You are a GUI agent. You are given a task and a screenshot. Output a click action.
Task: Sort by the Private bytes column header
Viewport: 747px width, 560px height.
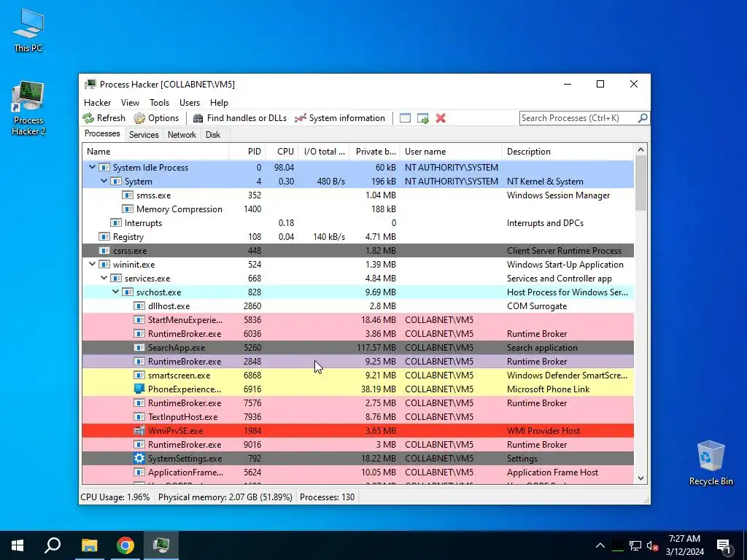point(375,152)
